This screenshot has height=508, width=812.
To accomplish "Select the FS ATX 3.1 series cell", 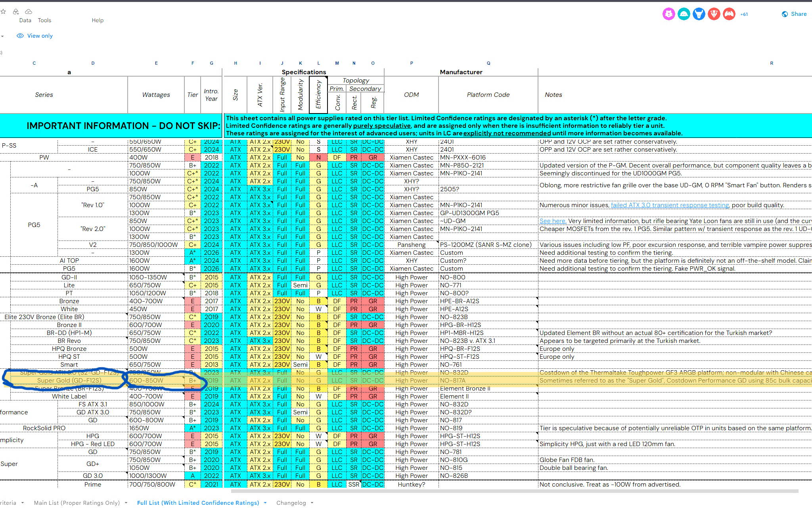I will pos(93,404).
